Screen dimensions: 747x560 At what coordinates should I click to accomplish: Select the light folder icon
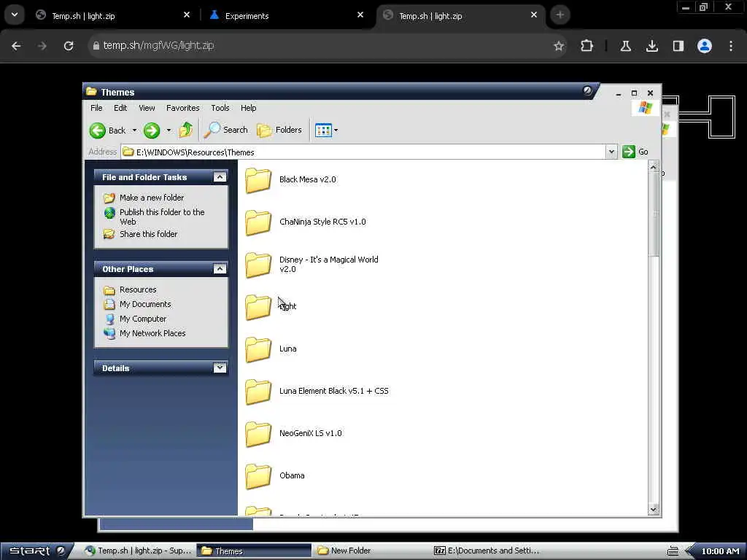tap(258, 307)
